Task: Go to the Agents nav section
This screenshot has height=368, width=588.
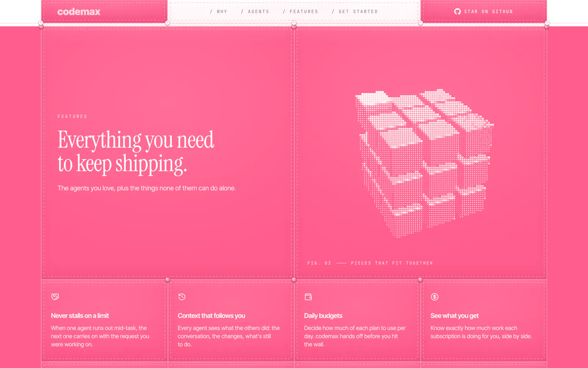Action: [255, 12]
